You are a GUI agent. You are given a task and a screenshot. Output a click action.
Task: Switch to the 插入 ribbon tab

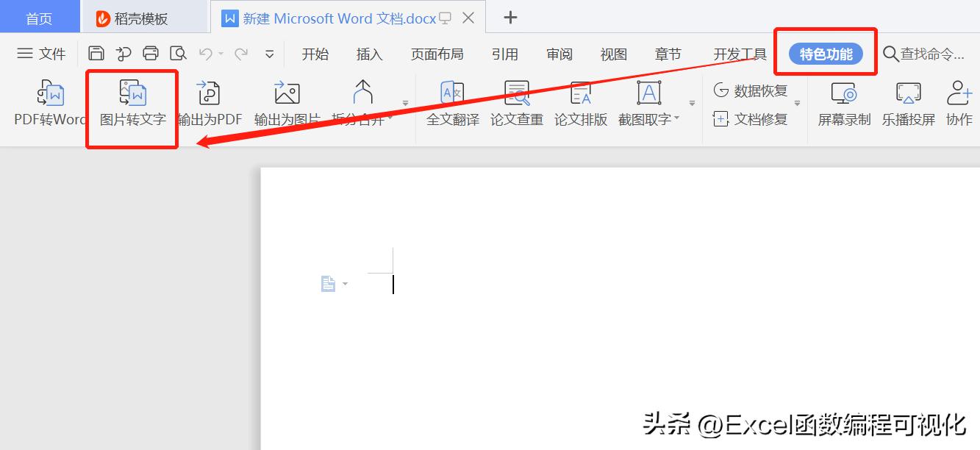click(368, 54)
